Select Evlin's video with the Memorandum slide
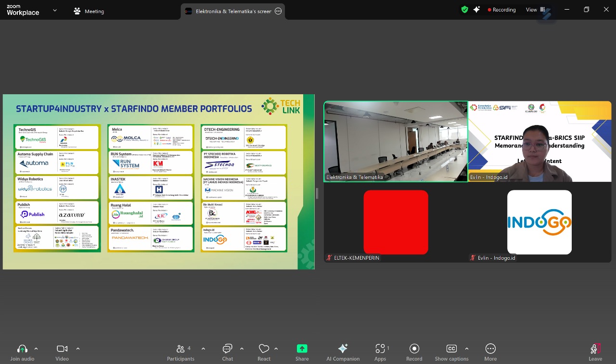 tap(539, 141)
